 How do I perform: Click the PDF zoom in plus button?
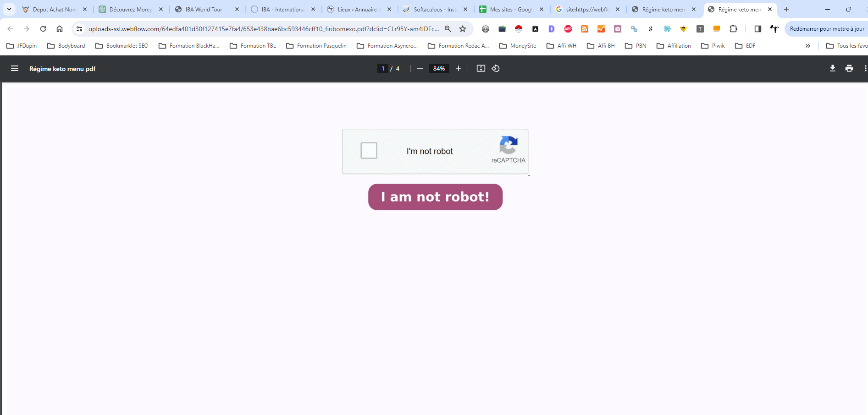coord(458,69)
